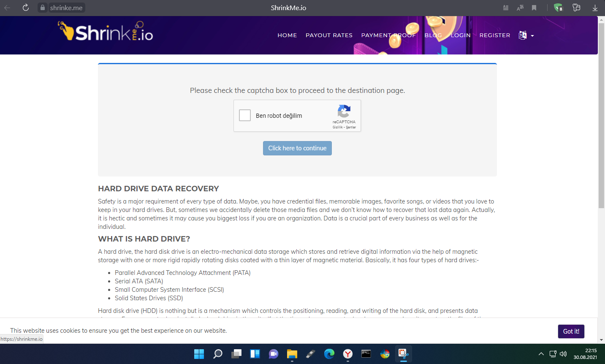Open the USB drive tool taskbar icon
The height and width of the screenshot is (364, 605).
pos(310,354)
